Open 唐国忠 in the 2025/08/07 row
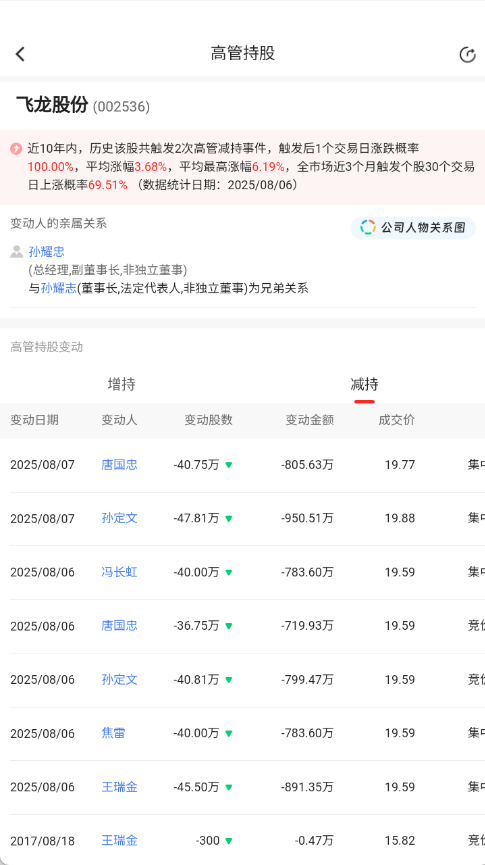The image size is (485, 865). coord(119,465)
